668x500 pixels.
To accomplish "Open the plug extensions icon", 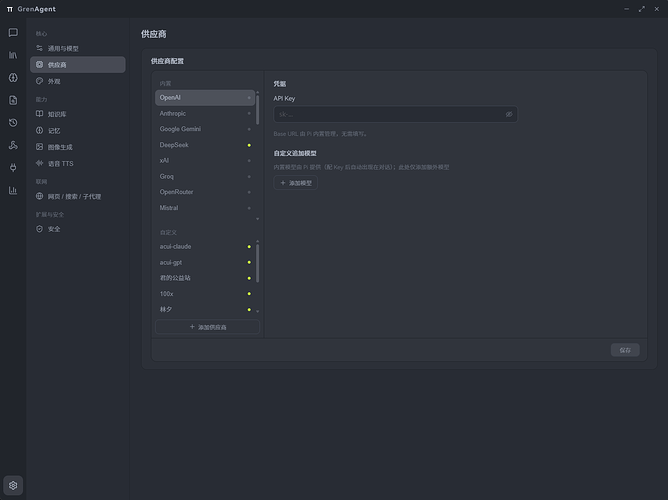I will 13,167.
